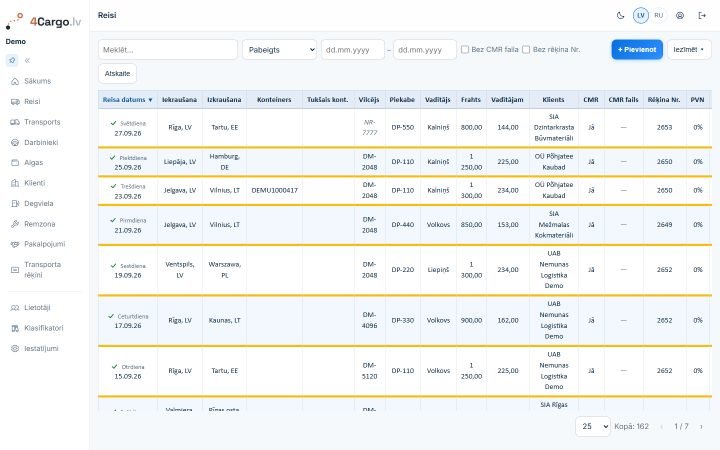Image resolution: width=720 pixels, height=450 pixels.
Task: Click the Klients column header
Action: coord(553,100)
